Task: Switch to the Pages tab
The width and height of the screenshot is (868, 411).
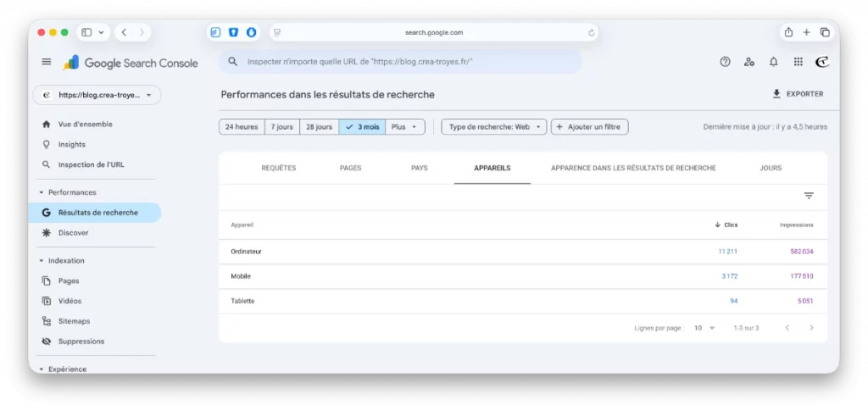Action: 350,168
